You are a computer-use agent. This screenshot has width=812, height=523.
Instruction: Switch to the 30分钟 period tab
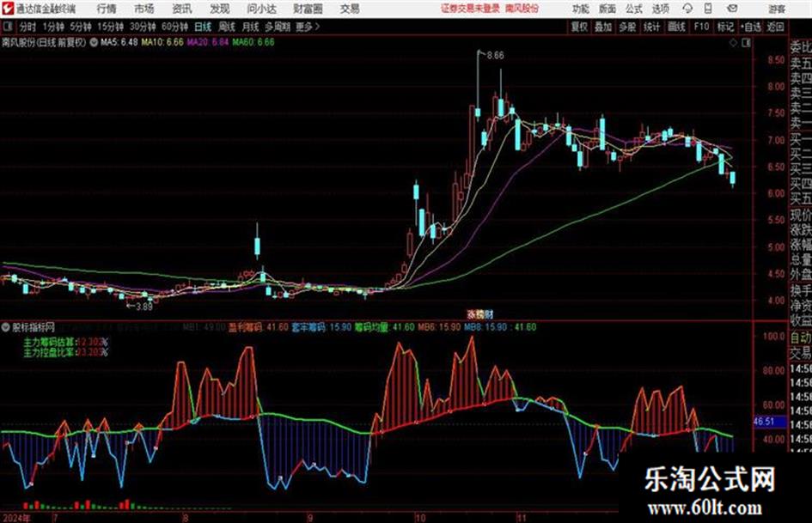pos(143,27)
